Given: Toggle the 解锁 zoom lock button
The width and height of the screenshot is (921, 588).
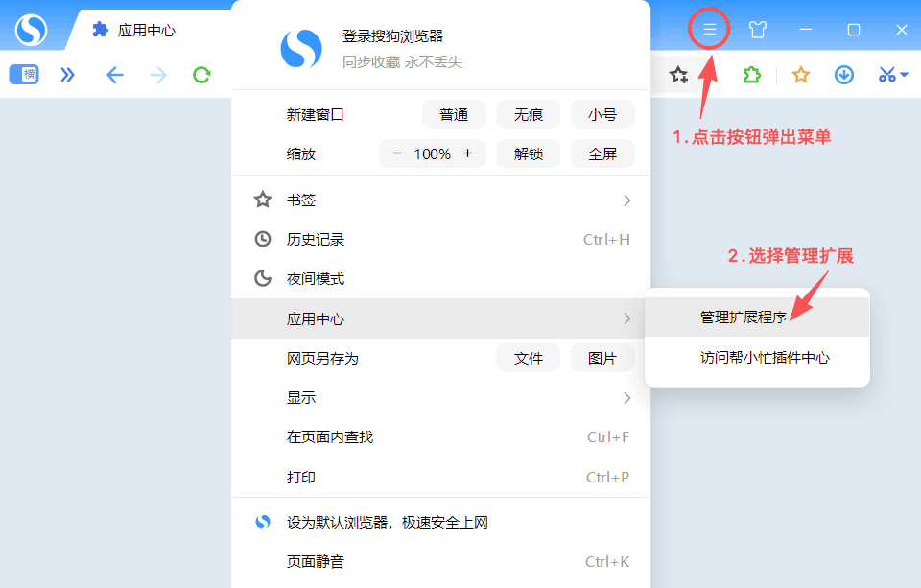Looking at the screenshot, I should point(529,153).
